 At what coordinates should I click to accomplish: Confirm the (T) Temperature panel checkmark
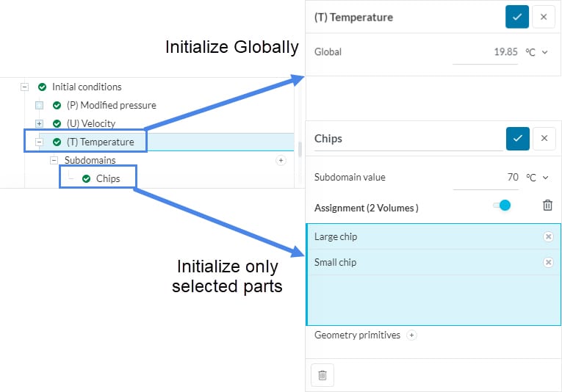(x=516, y=17)
